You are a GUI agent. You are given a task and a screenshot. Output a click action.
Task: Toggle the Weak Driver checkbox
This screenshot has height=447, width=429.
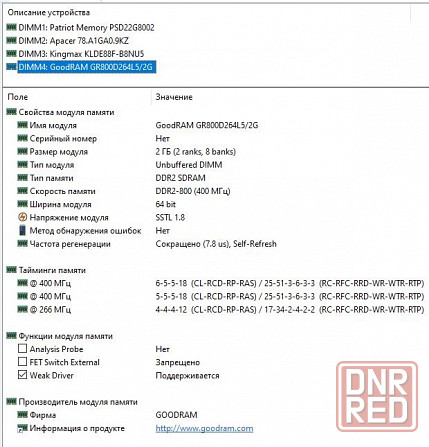point(22,375)
